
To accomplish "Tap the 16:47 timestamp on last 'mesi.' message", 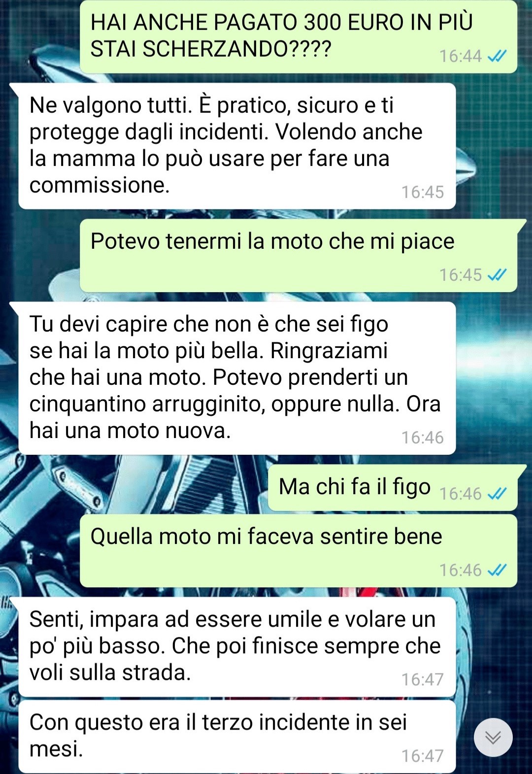I will 423,756.
